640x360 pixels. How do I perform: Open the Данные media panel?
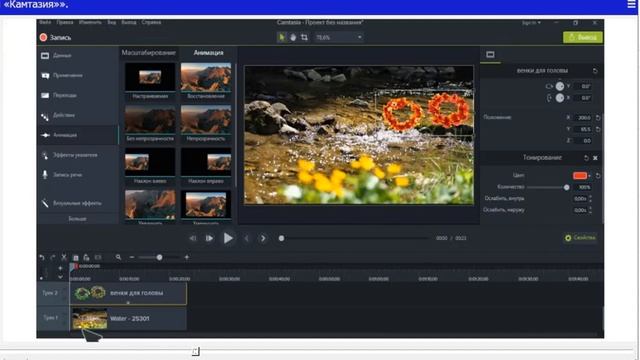point(78,56)
